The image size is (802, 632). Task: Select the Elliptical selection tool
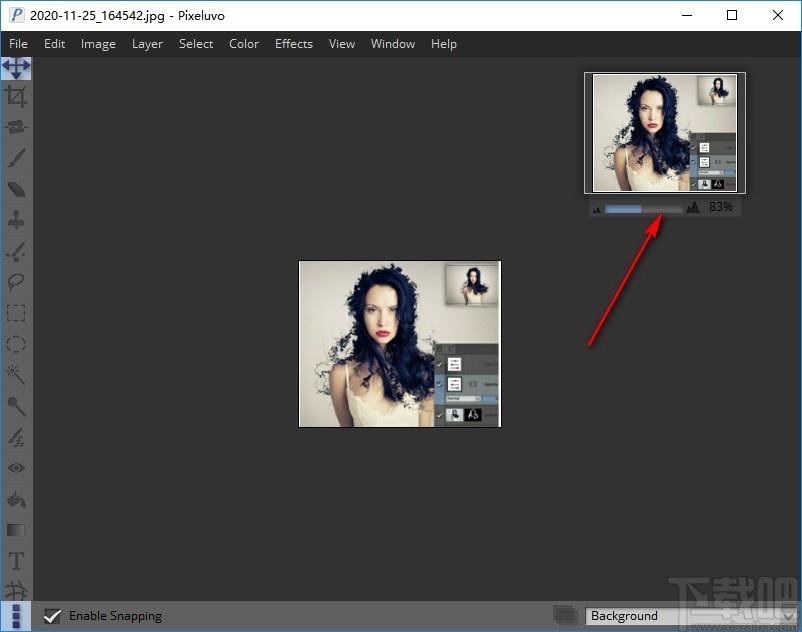pyautogui.click(x=16, y=344)
